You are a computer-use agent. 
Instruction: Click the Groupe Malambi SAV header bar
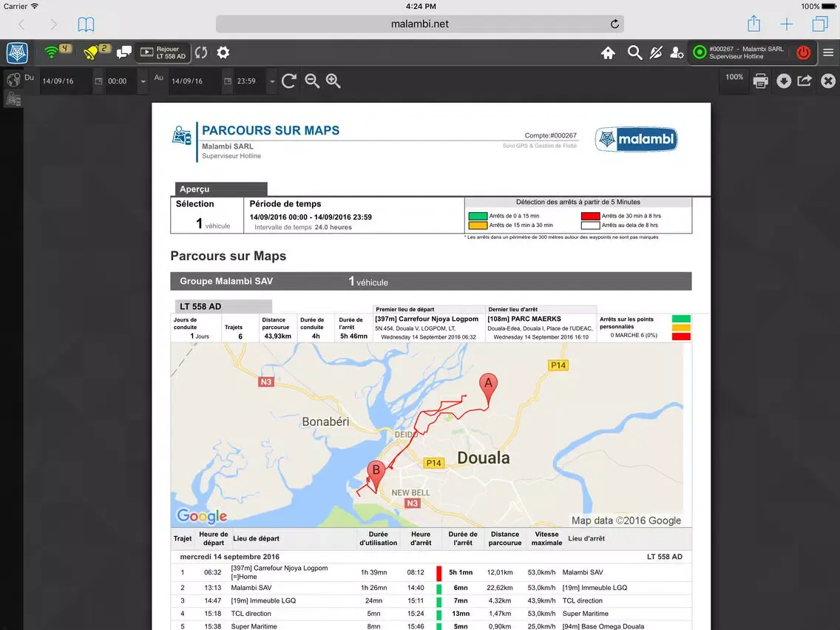(430, 281)
